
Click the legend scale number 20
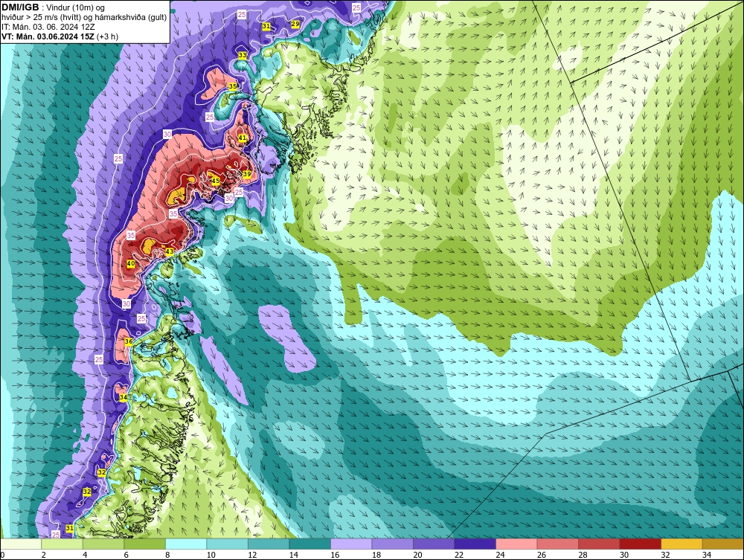[417, 555]
